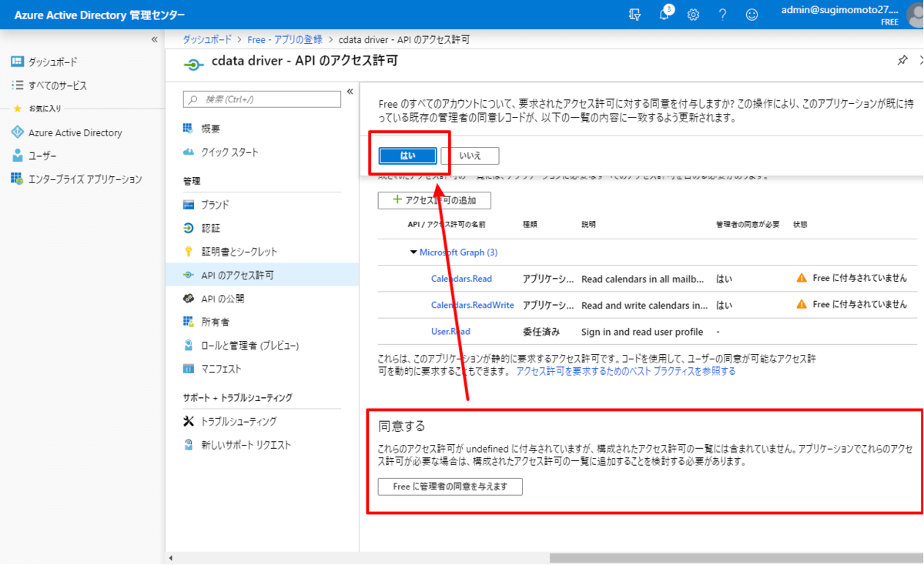
Task: Open the permissions best practices link
Action: [x=625, y=371]
